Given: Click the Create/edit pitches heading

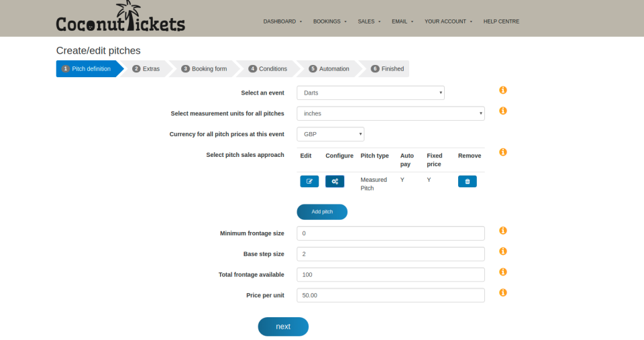Looking at the screenshot, I should point(98,50).
